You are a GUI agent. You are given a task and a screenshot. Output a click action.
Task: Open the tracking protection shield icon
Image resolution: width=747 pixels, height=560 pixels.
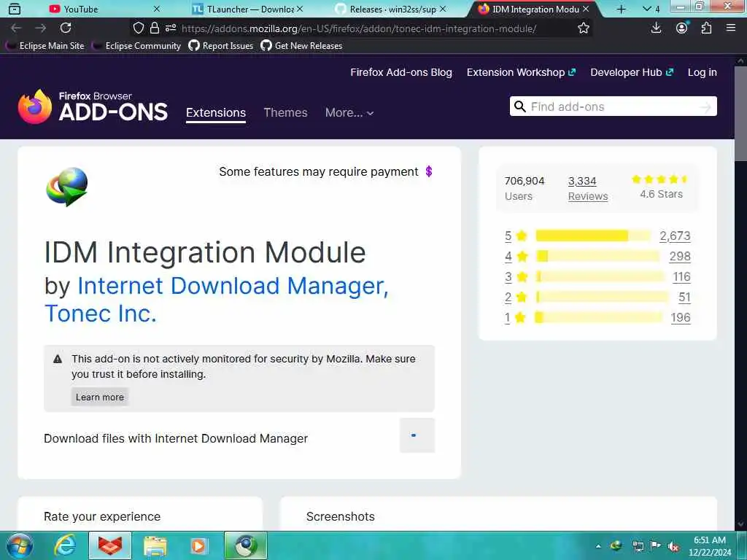(x=138, y=28)
